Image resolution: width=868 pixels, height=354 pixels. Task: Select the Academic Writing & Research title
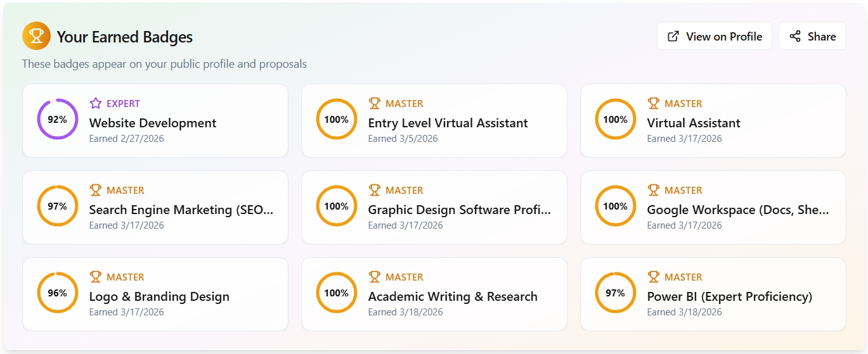(x=453, y=296)
